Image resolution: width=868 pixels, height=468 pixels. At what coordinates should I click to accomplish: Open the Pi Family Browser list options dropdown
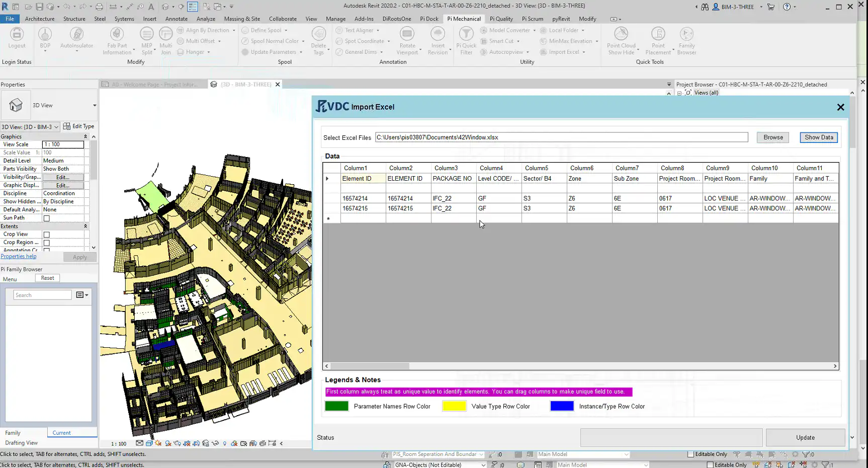pos(82,295)
